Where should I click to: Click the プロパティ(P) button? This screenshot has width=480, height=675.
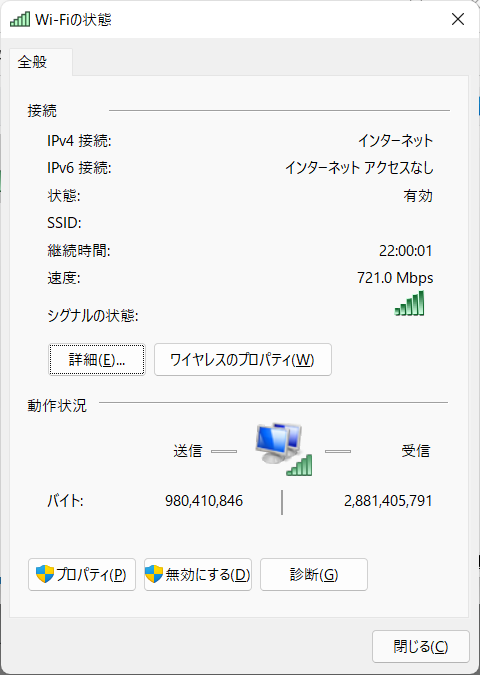[x=82, y=574]
